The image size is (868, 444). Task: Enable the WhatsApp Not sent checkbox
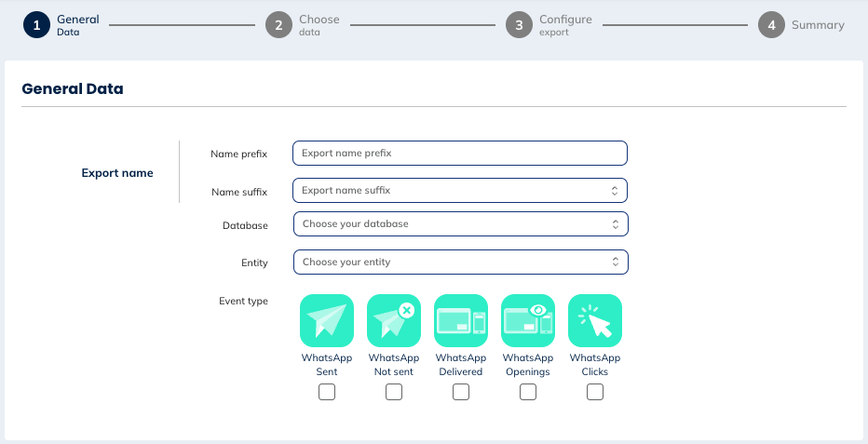click(x=394, y=392)
